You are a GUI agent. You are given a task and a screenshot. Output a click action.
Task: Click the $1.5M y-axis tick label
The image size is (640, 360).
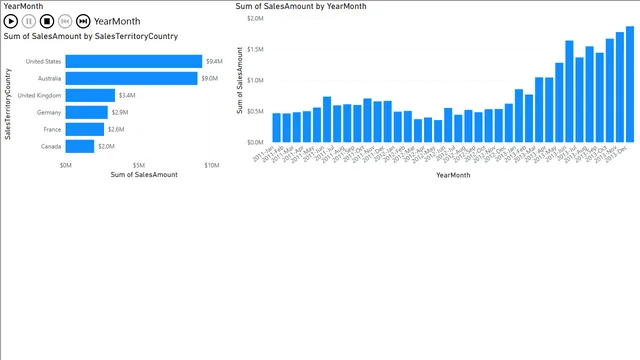coord(256,49)
